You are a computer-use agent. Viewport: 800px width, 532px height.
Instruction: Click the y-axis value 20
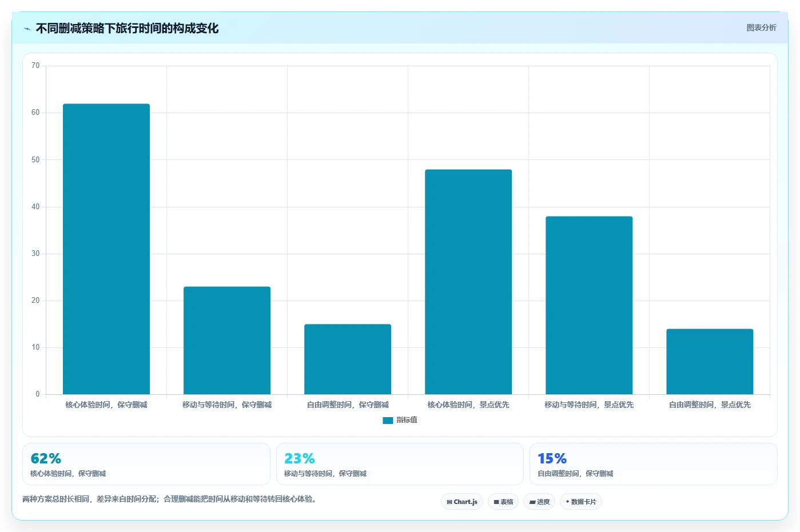[x=35, y=300]
